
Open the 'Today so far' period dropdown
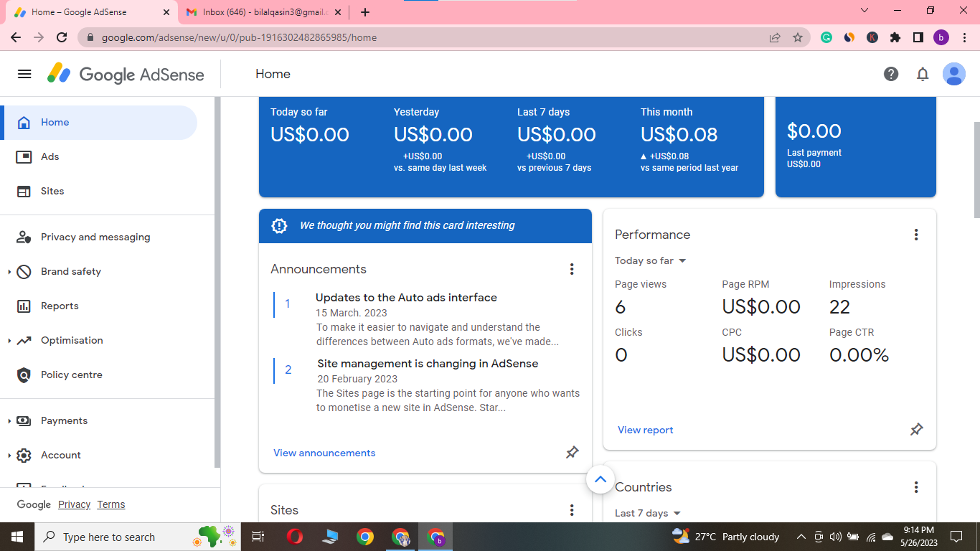tap(651, 260)
